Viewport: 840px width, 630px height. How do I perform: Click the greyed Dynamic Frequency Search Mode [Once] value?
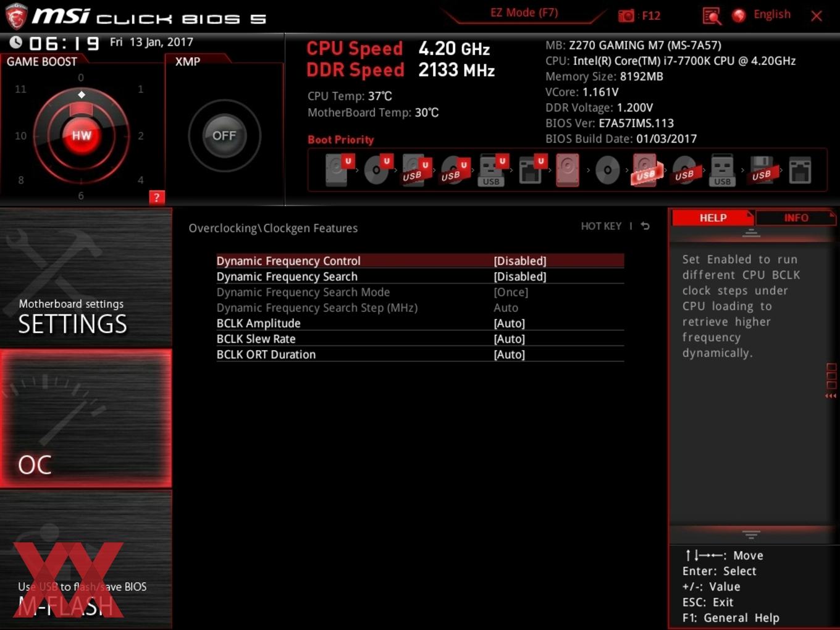click(x=511, y=292)
